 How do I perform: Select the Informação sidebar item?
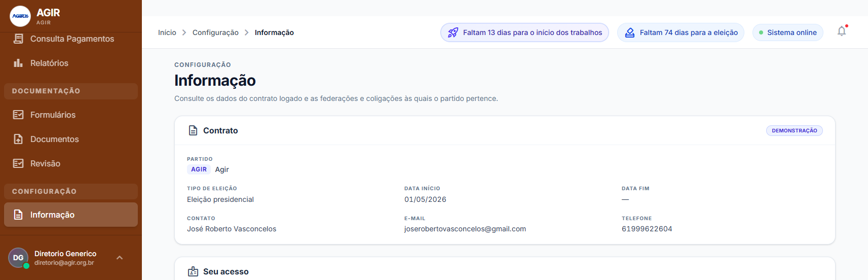(71, 215)
